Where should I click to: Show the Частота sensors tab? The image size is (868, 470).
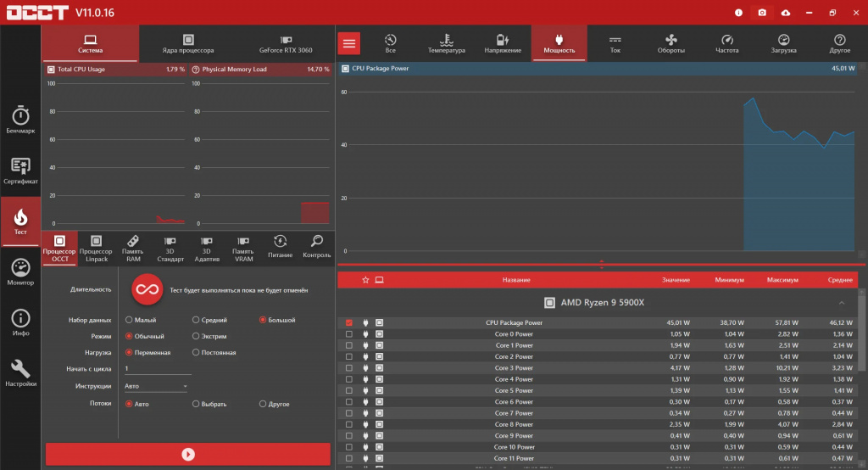coord(726,43)
